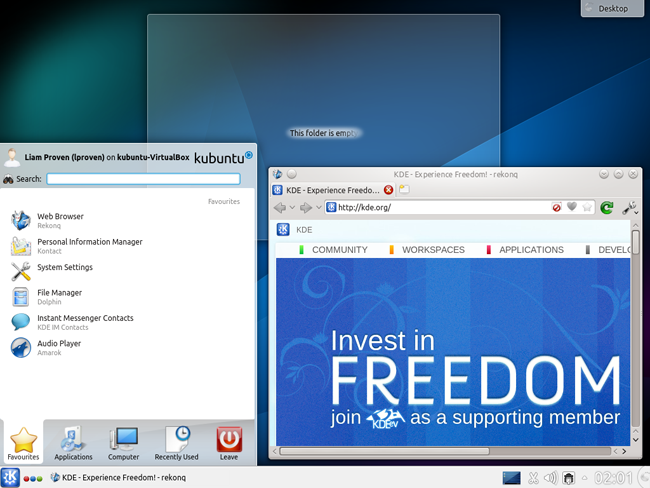Open Kontact Personal Information Manager

coord(129,245)
